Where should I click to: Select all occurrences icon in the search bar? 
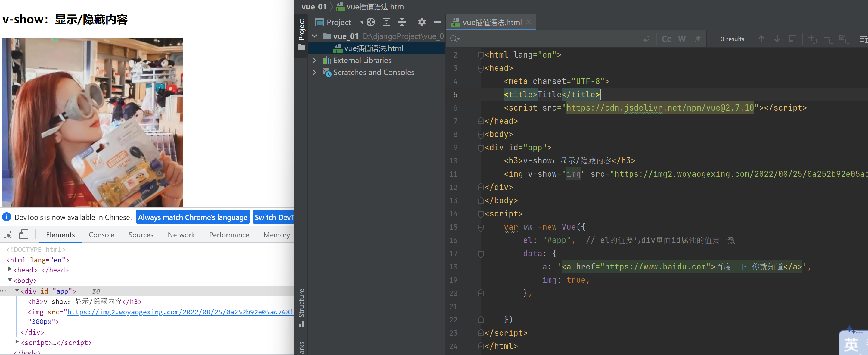tap(844, 39)
